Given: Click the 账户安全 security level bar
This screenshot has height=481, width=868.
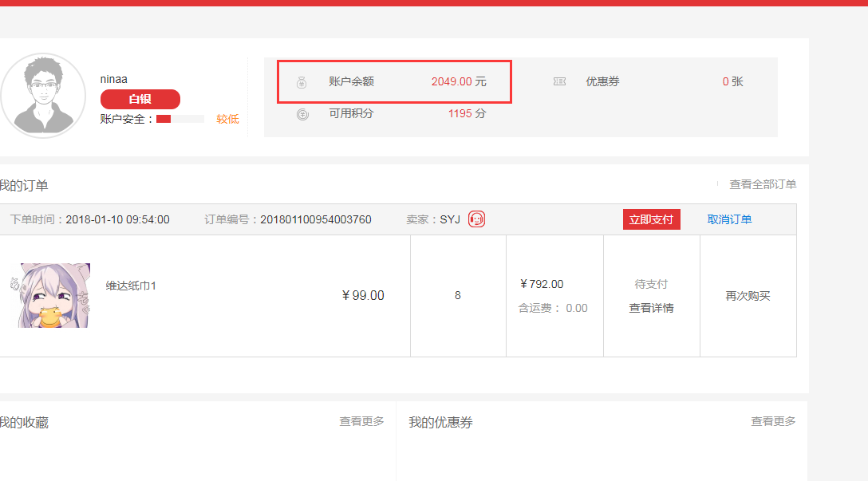Looking at the screenshot, I should [x=180, y=119].
